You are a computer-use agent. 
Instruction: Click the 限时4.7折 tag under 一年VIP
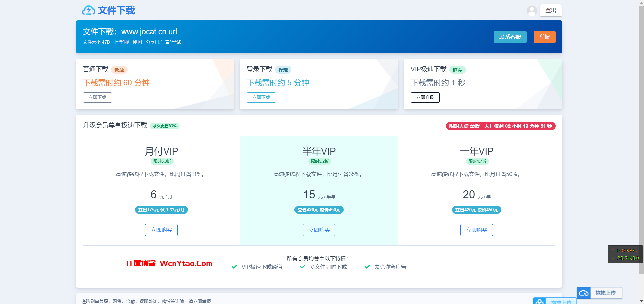[x=477, y=161]
